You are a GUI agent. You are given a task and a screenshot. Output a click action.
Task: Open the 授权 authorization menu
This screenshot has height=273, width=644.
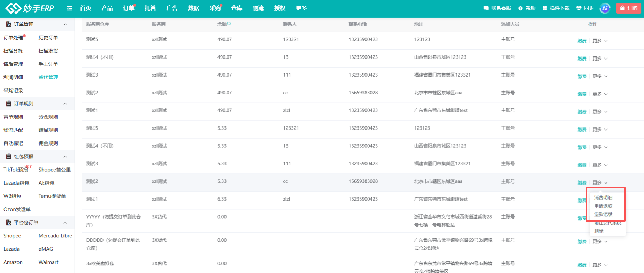tap(280, 8)
